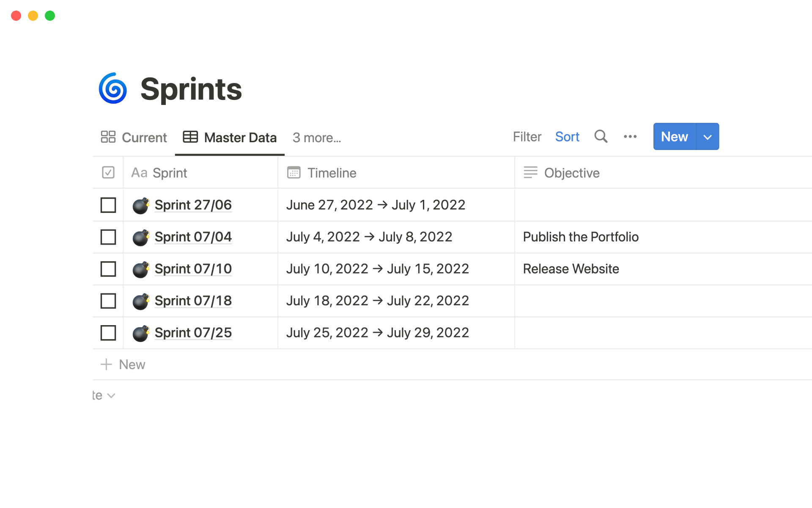Tick the checkbox for Sprint 07/10
This screenshot has width=812, height=508.
click(x=108, y=269)
